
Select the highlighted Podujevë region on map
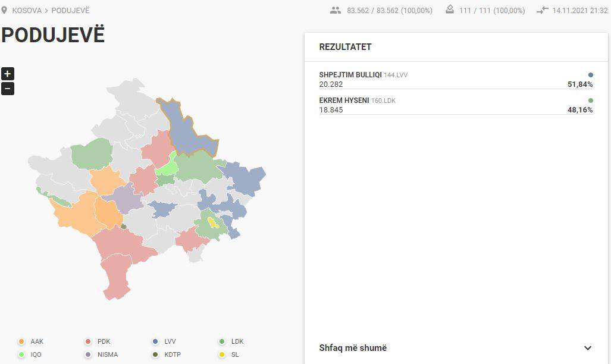pyautogui.click(x=188, y=129)
